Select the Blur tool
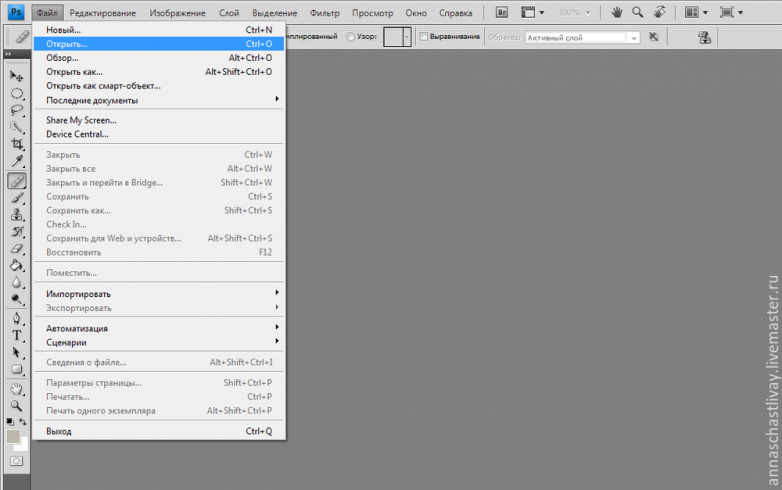Viewport: 782px width, 490px height. point(16,283)
